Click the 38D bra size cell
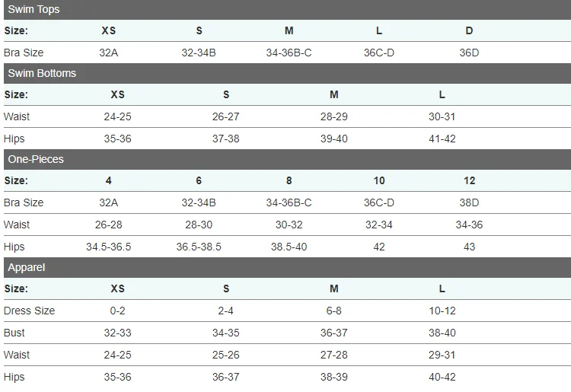The width and height of the screenshot is (571, 392). coord(469,202)
